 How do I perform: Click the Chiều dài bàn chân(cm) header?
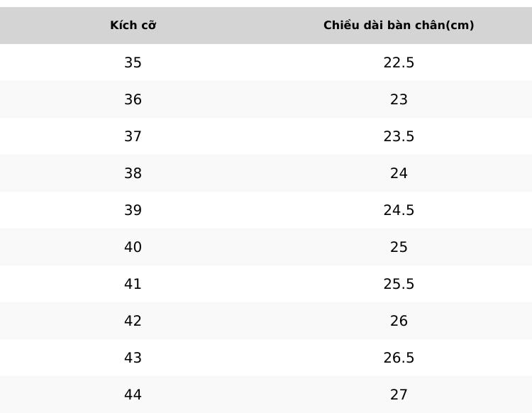[x=399, y=25]
